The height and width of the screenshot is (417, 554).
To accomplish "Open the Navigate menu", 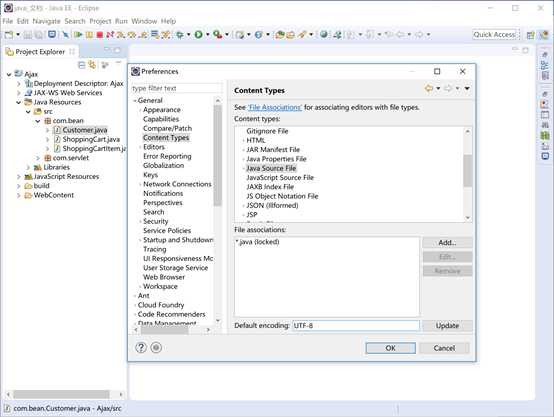I will coord(47,21).
